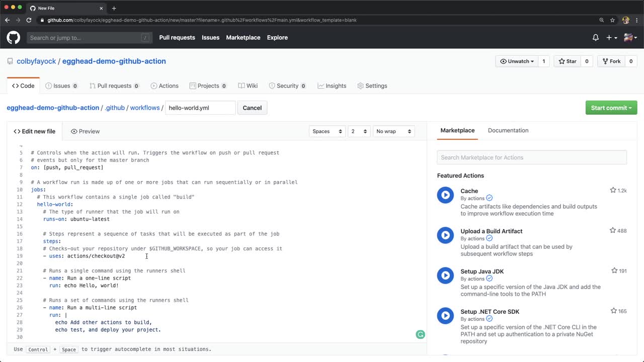Open the workflows breadcrumb link
The image size is (644, 362).
pyautogui.click(x=144, y=108)
